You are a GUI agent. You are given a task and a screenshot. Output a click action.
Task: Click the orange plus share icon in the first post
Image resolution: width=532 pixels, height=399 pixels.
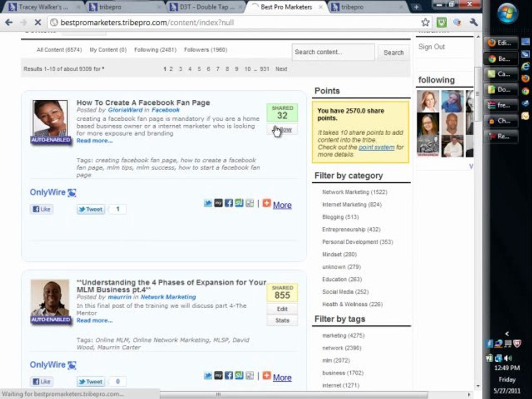(267, 203)
